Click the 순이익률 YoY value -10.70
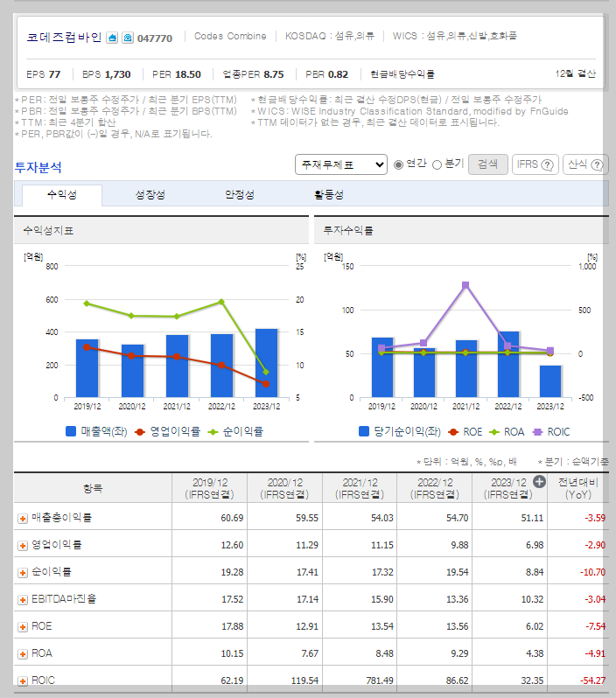The width and height of the screenshot is (616, 698). (592, 572)
